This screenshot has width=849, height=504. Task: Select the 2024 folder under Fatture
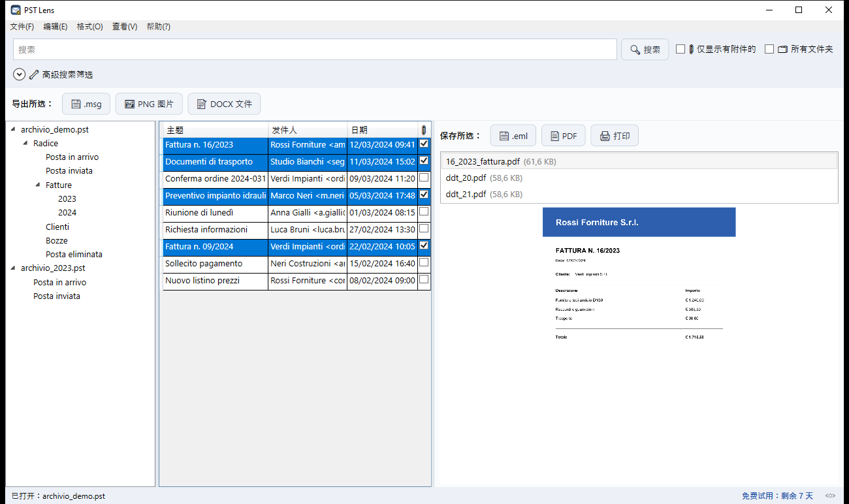point(67,213)
